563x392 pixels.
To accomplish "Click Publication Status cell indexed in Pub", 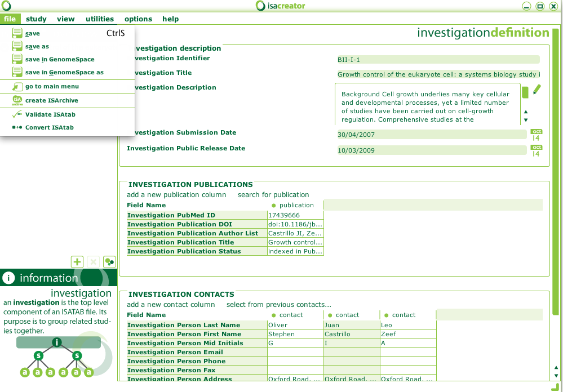I will (295, 251).
